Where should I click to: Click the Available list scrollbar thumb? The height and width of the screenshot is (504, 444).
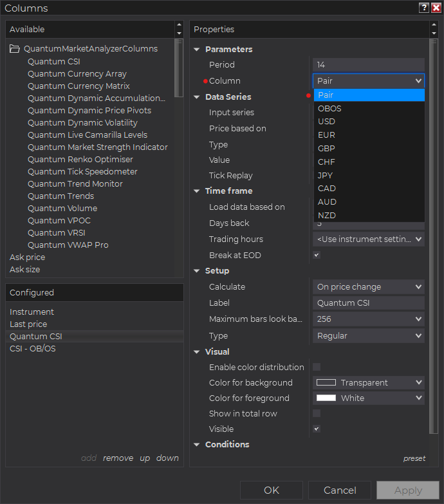(179, 68)
